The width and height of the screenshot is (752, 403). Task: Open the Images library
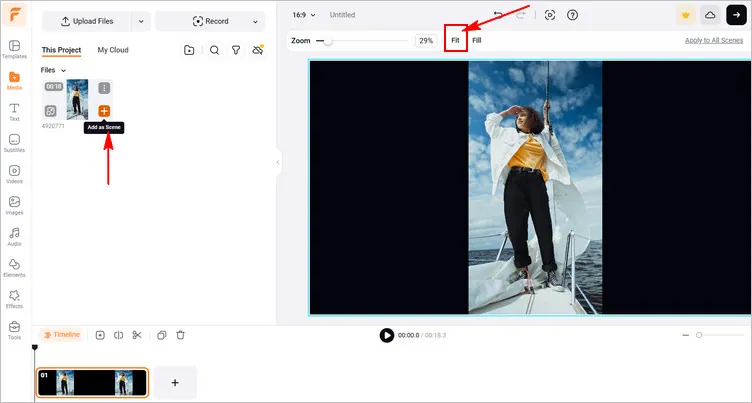[14, 205]
